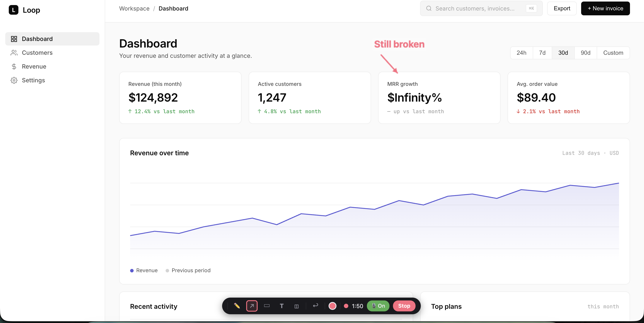This screenshot has height=323, width=644.
Task: Click the Dashboard breadcrumb
Action: click(173, 9)
